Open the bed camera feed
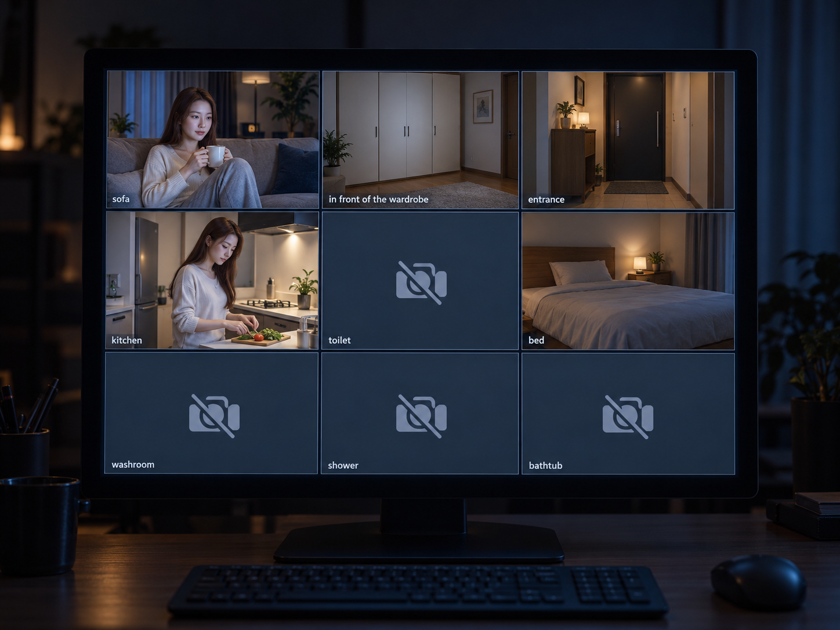The width and height of the screenshot is (840, 630). tap(628, 281)
